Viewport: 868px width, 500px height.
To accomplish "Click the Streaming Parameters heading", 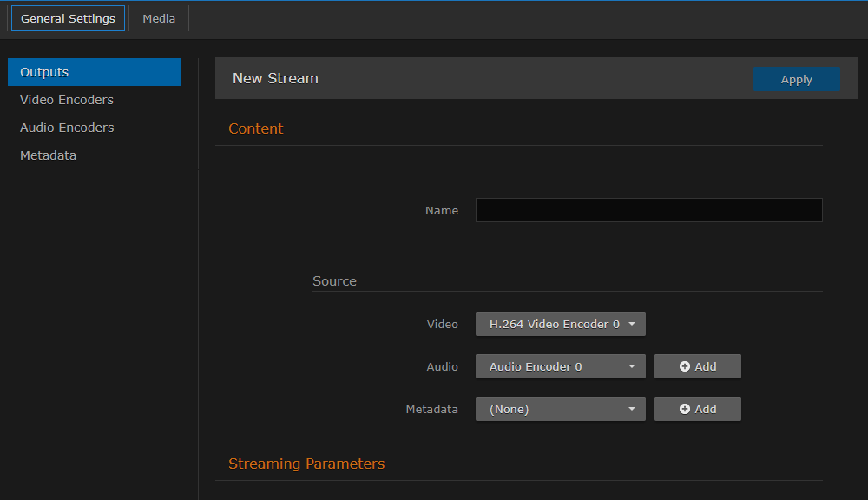I will click(306, 464).
